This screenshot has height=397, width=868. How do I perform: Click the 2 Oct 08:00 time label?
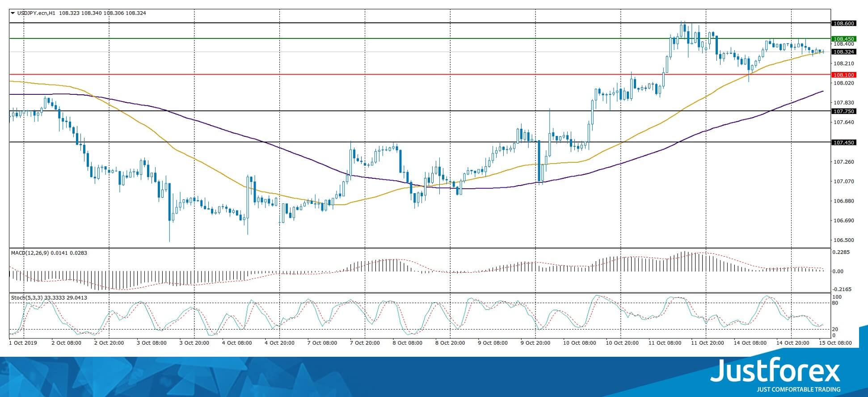pos(67,343)
